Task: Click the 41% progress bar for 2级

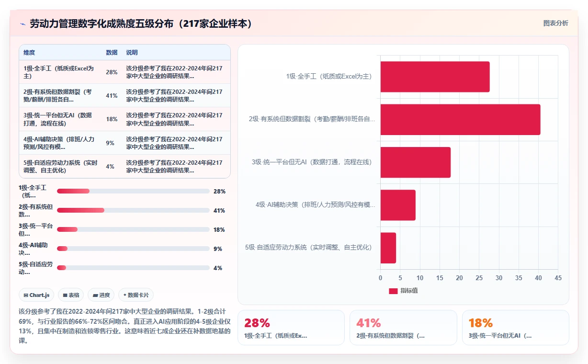Action: click(x=133, y=210)
